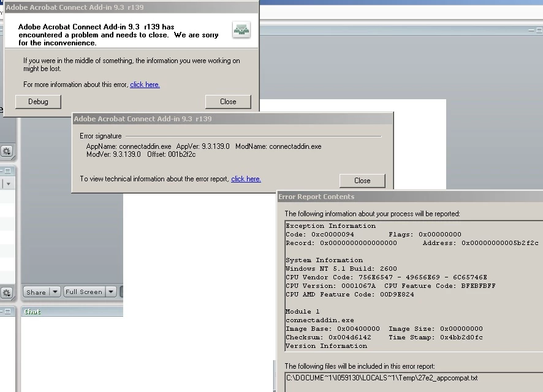Click the Share button

(x=36, y=292)
